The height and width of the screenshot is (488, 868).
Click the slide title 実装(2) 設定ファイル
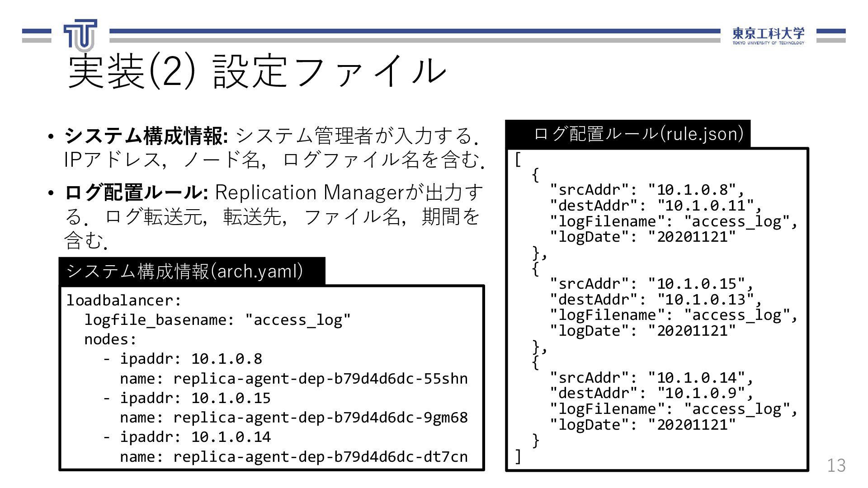[x=257, y=71]
